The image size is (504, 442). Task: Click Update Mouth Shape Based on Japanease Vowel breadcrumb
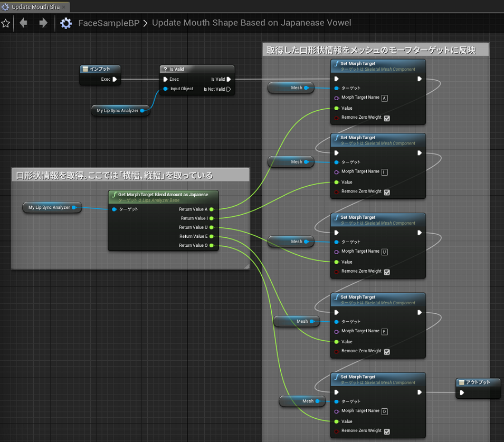(x=251, y=23)
